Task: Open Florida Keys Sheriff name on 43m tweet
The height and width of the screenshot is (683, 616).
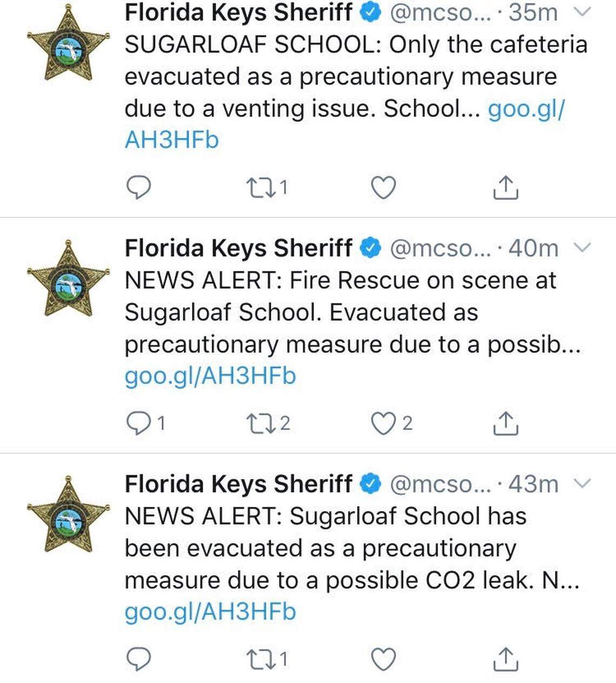Action: tap(238, 483)
